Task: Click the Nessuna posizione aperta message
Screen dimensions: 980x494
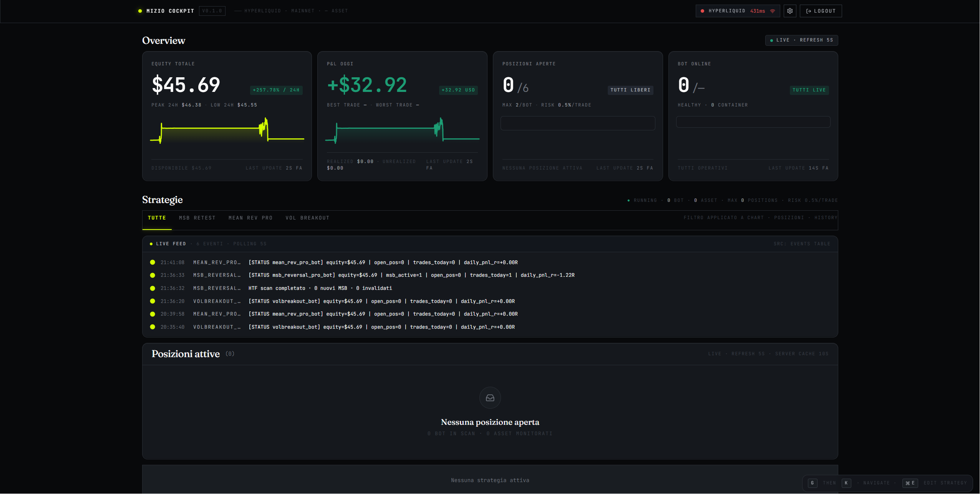Action: coord(490,422)
